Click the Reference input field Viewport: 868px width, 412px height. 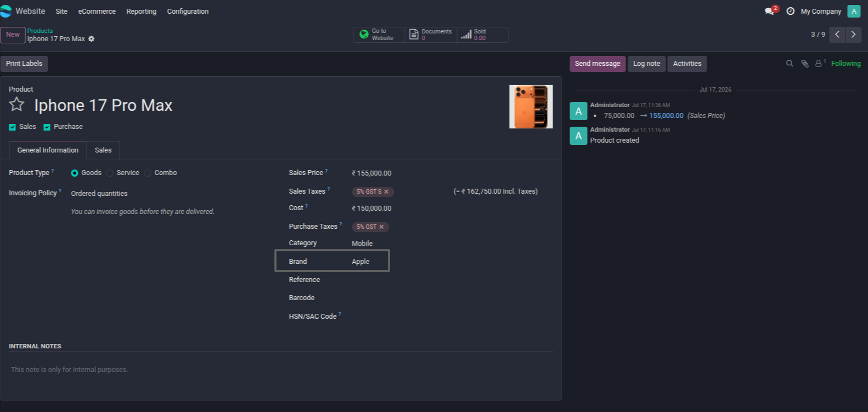pyautogui.click(x=452, y=280)
